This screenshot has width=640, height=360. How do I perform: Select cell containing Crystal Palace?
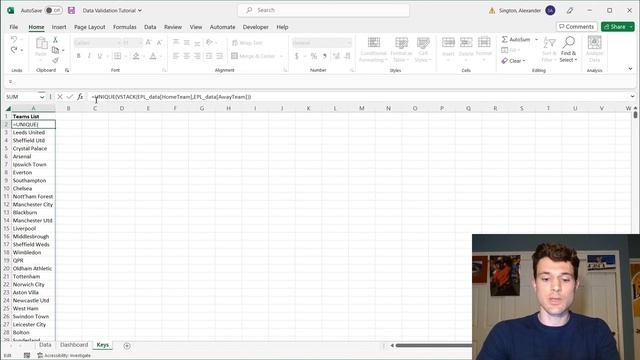pyautogui.click(x=33, y=149)
